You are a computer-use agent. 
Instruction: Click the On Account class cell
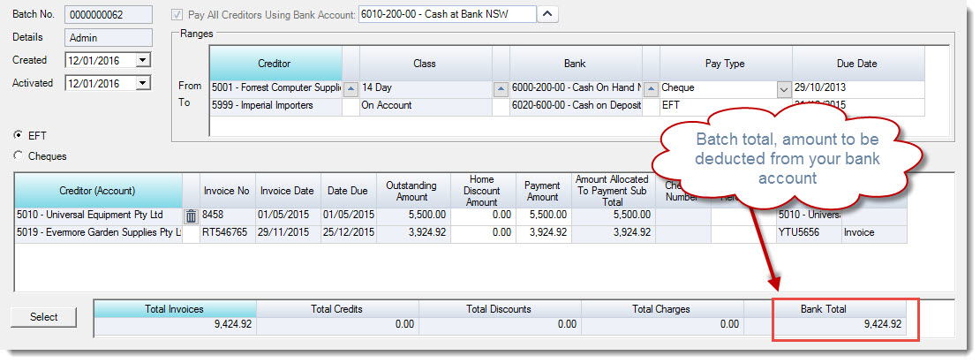coord(426,106)
